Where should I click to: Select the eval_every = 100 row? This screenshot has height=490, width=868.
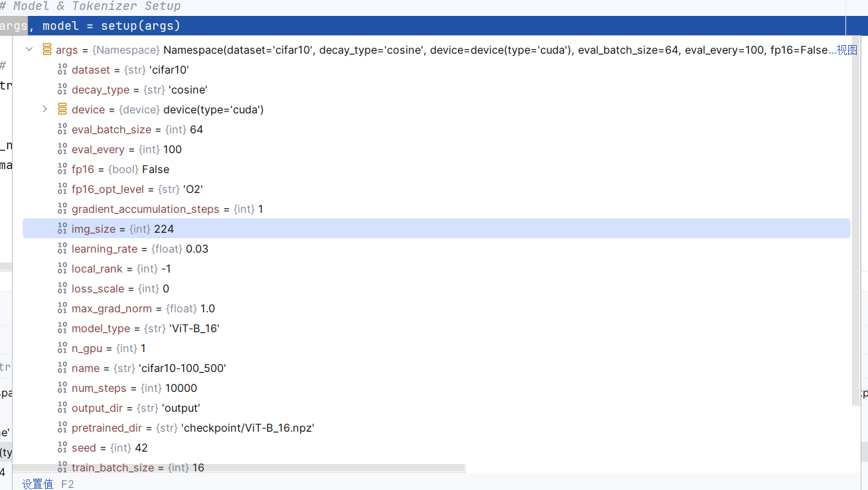pos(437,149)
